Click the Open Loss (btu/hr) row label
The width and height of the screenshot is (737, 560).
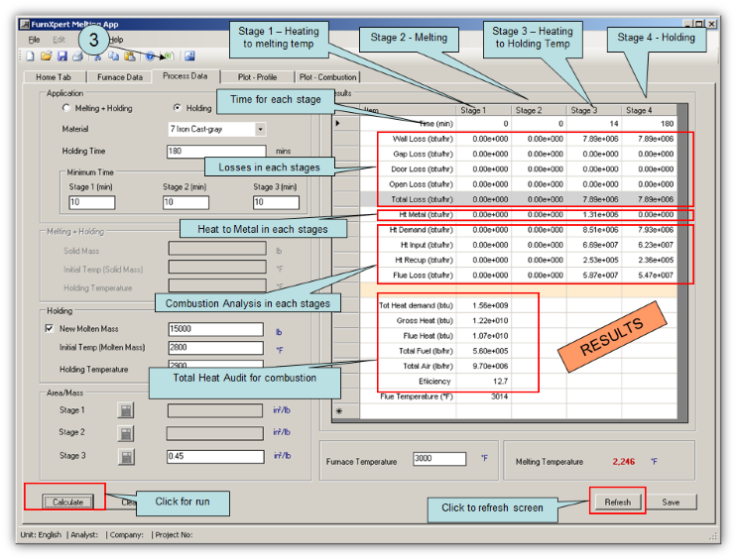click(422, 184)
